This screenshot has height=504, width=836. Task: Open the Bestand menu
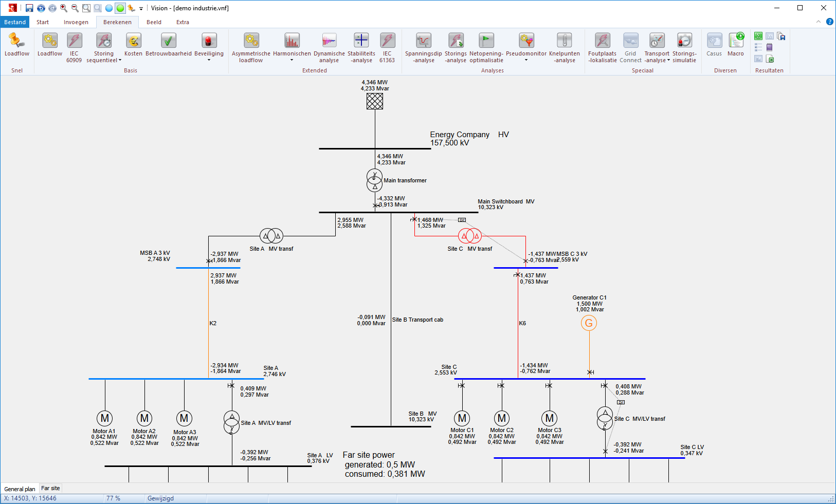click(x=15, y=22)
